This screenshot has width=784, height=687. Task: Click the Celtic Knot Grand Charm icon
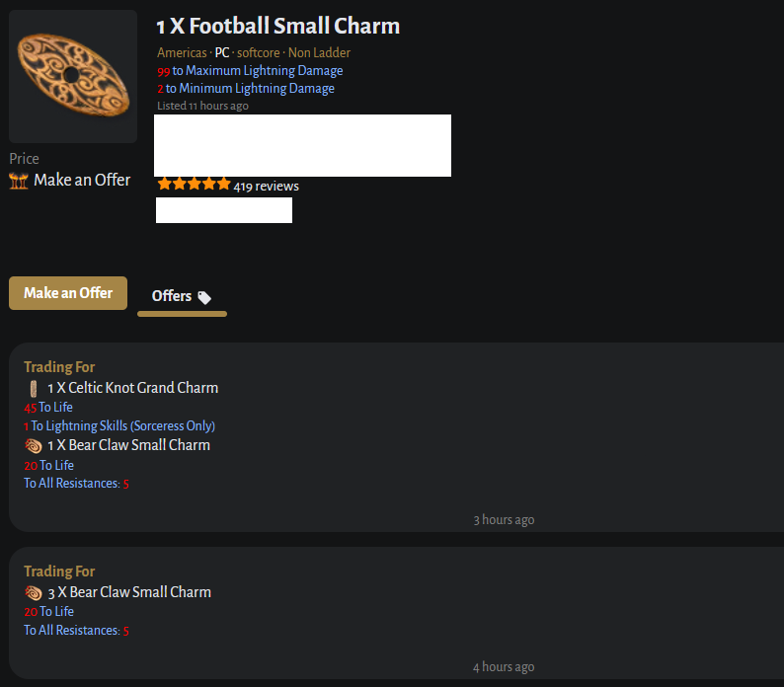[x=34, y=388]
